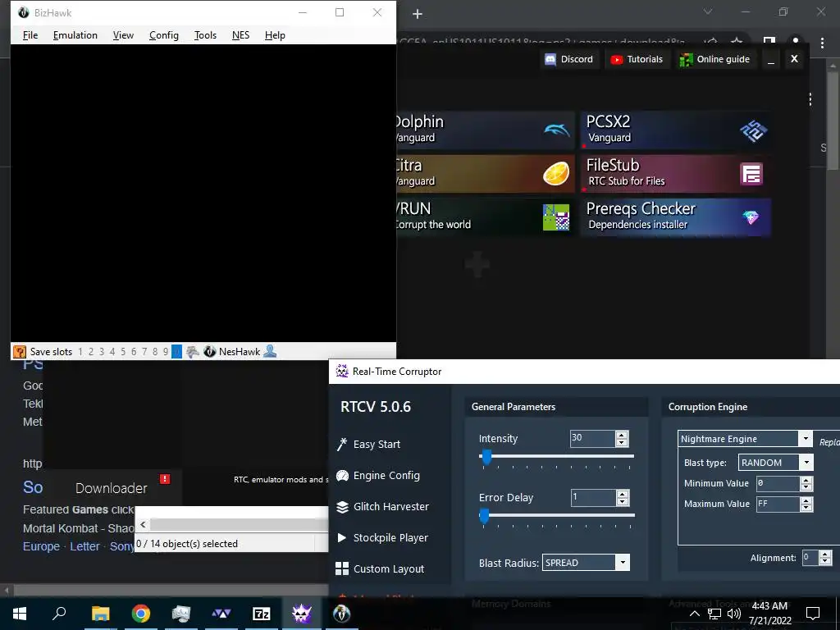The width and height of the screenshot is (840, 630).
Task: Select highlighted save slot 0
Action: click(x=177, y=351)
